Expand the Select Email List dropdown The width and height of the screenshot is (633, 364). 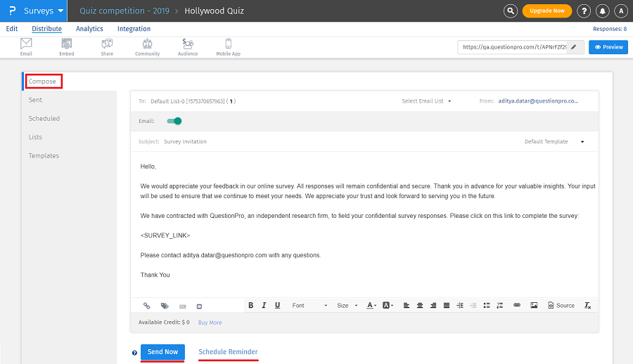(x=426, y=101)
